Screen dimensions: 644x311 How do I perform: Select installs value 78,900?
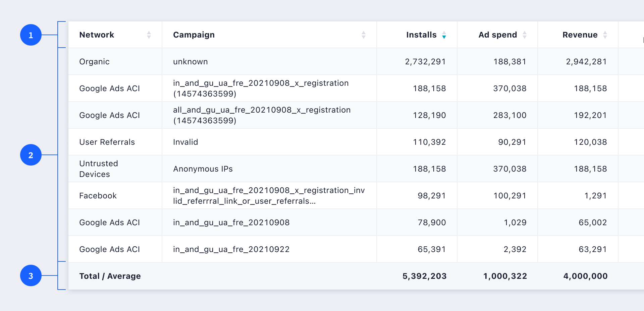pos(432,223)
